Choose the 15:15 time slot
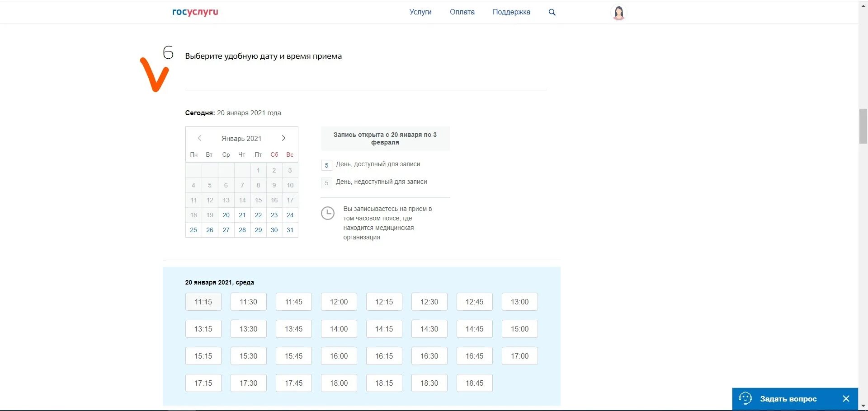 [x=203, y=356]
